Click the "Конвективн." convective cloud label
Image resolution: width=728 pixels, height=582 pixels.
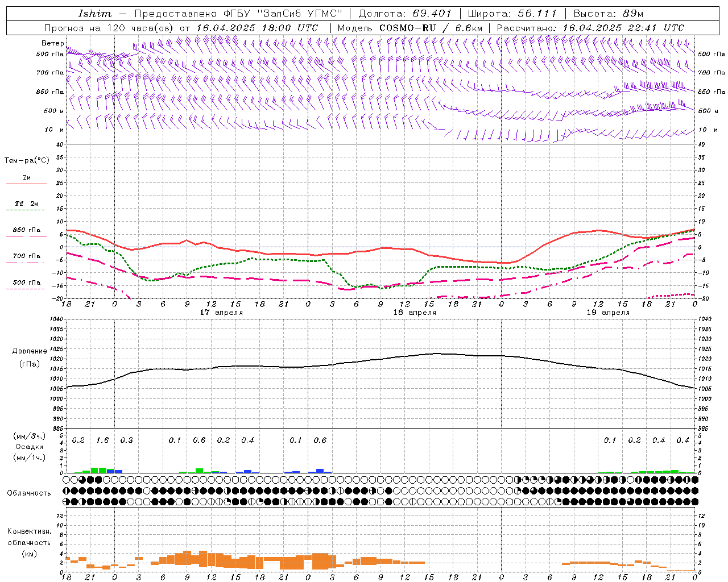[x=29, y=531]
